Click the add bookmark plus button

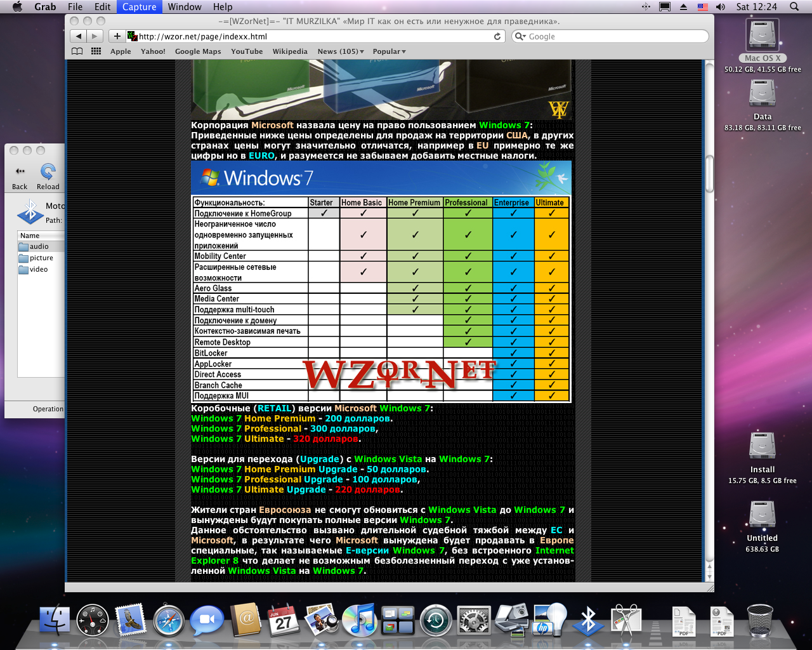pyautogui.click(x=117, y=36)
